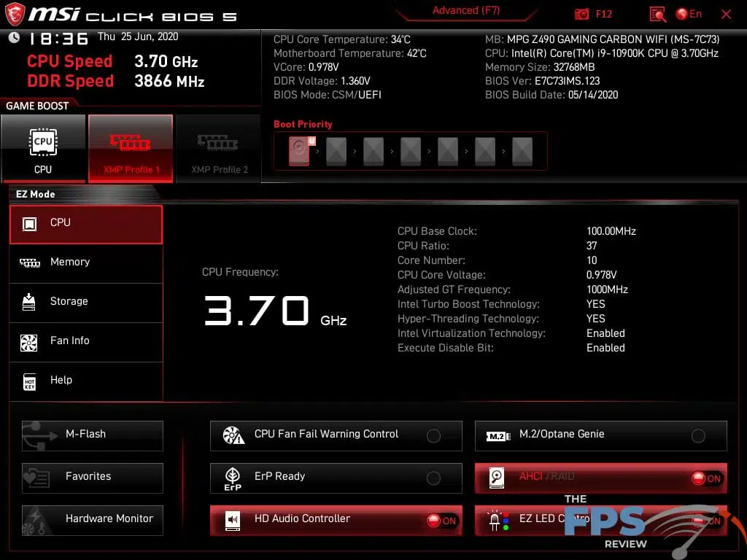Click the CPU Speed 3.70 GHz value

click(x=166, y=61)
